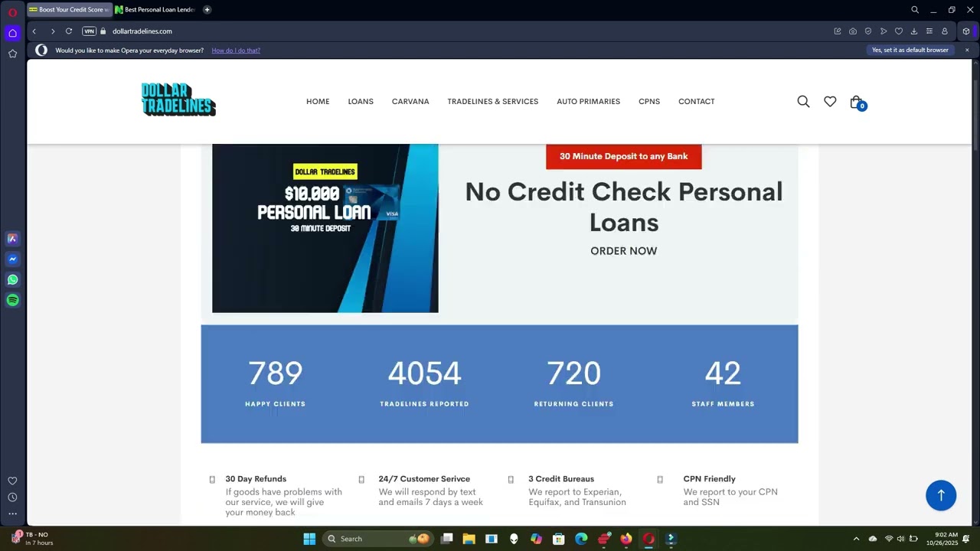The image size is (980, 551).
Task: Open WhatsApp in the sidebar
Action: pyautogui.click(x=12, y=280)
